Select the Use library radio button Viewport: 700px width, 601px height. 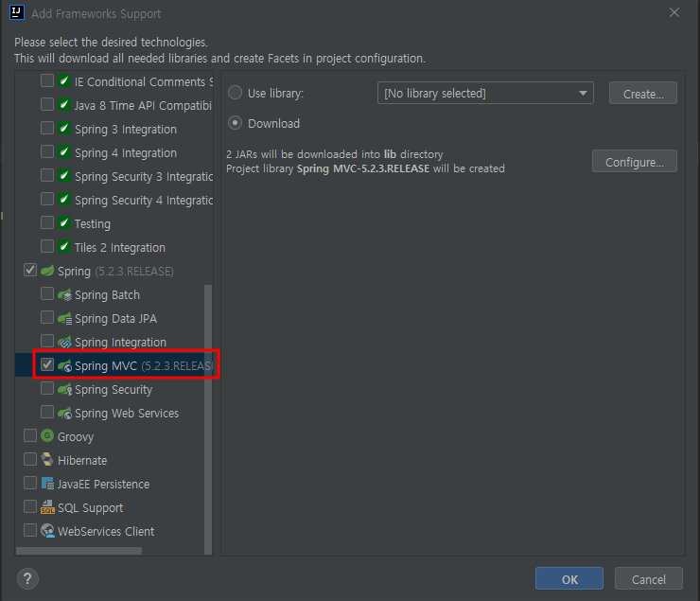tap(236, 93)
